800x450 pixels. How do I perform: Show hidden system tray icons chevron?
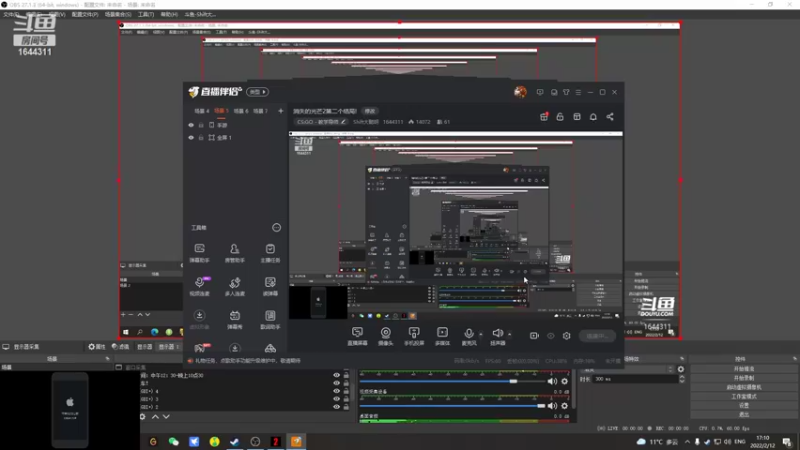pyautogui.click(x=687, y=441)
